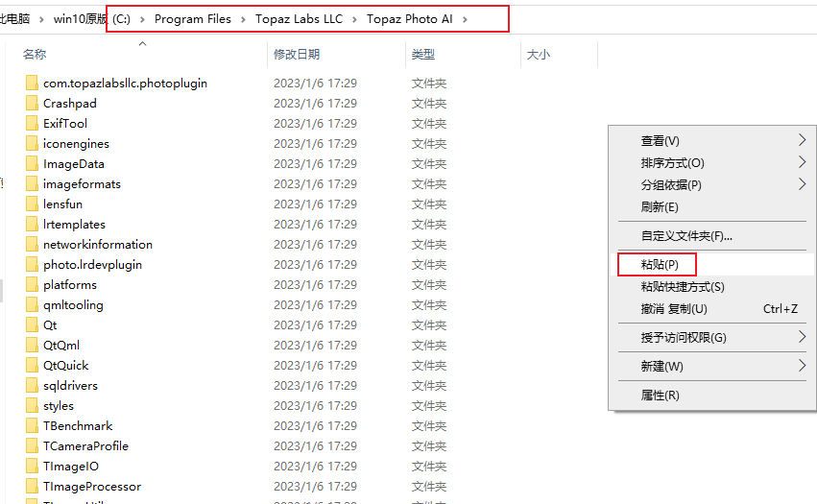This screenshot has width=817, height=504.
Task: Click the platforms folder icon
Action: coord(32,284)
